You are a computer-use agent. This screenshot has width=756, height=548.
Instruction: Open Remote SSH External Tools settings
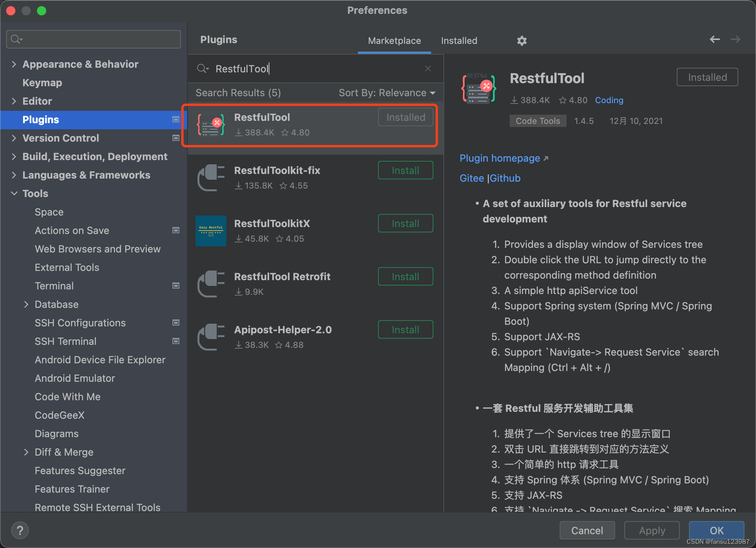click(97, 507)
